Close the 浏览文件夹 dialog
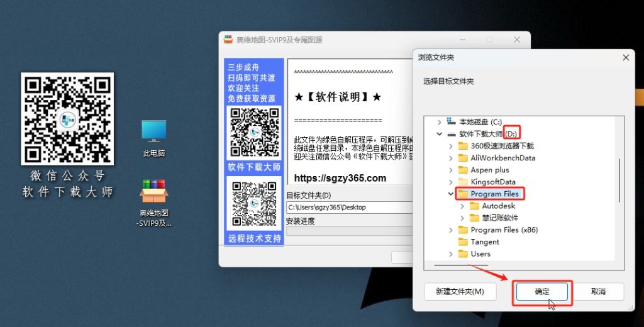This screenshot has width=644, height=327. click(x=626, y=57)
